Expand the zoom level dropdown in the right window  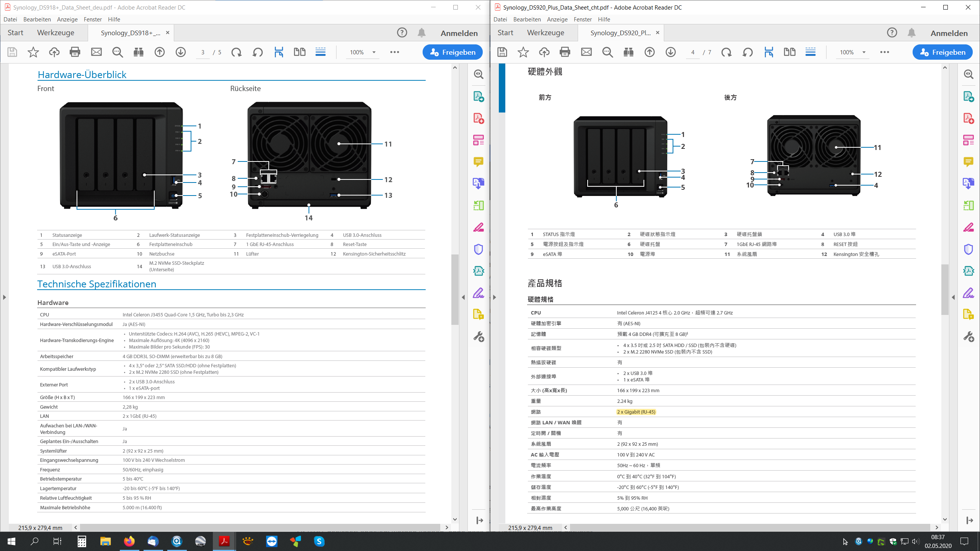click(x=864, y=52)
